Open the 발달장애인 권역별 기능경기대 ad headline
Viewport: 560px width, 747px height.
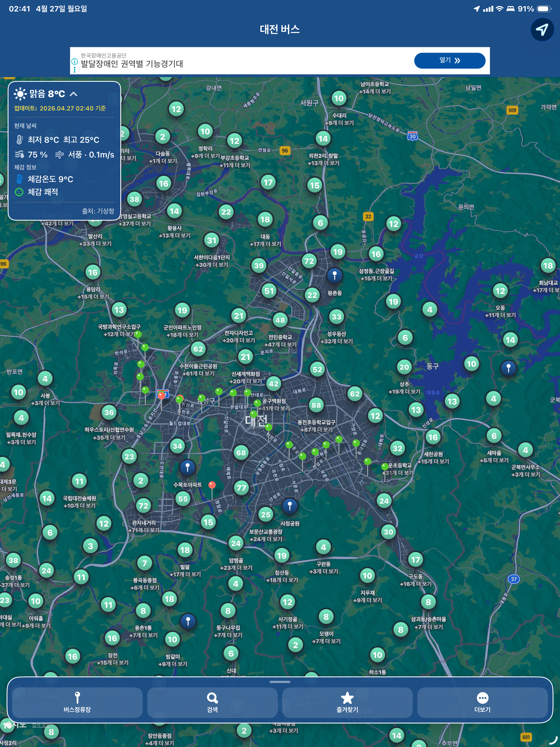pos(132,63)
